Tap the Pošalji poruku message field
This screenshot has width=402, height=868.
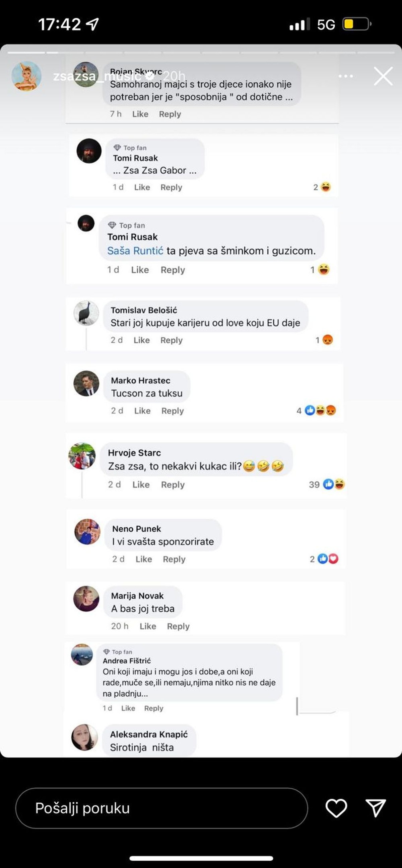click(x=161, y=808)
